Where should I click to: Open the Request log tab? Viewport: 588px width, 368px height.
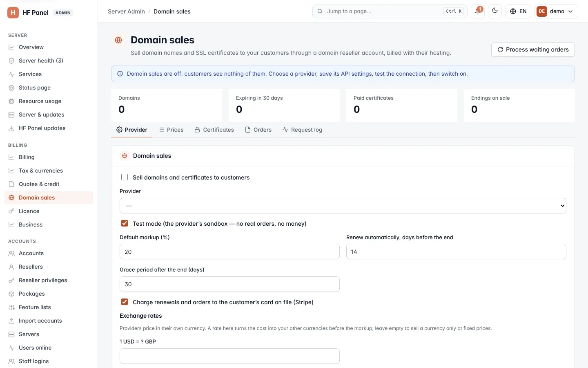coord(303,130)
